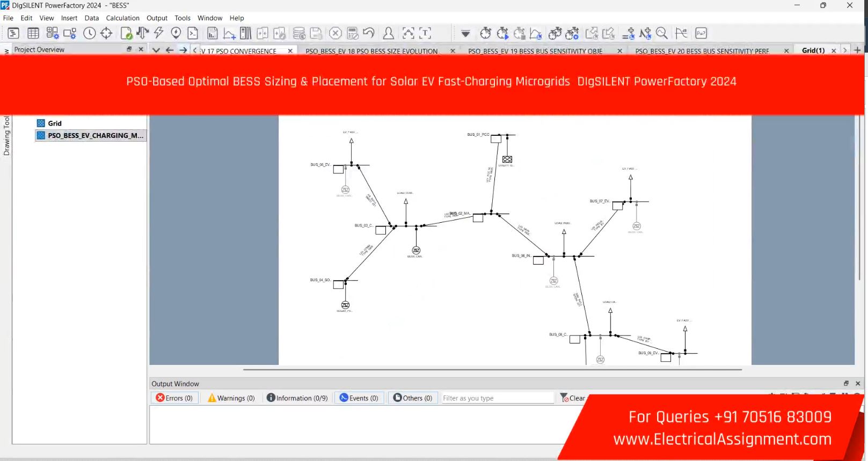This screenshot has height=461, width=868.
Task: Click the clock date/time of study case icon
Action: click(90, 33)
